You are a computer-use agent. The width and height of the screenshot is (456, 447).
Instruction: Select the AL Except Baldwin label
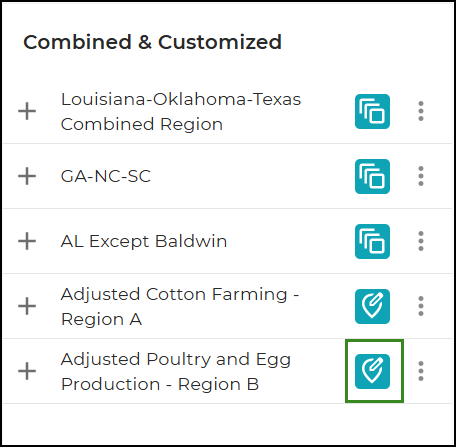coord(144,241)
